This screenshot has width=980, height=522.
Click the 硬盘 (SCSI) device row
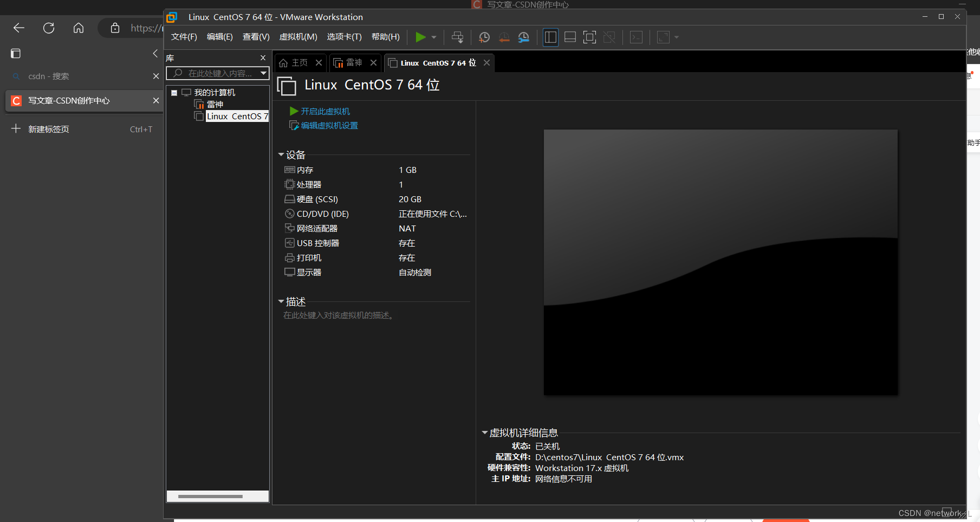(376, 199)
